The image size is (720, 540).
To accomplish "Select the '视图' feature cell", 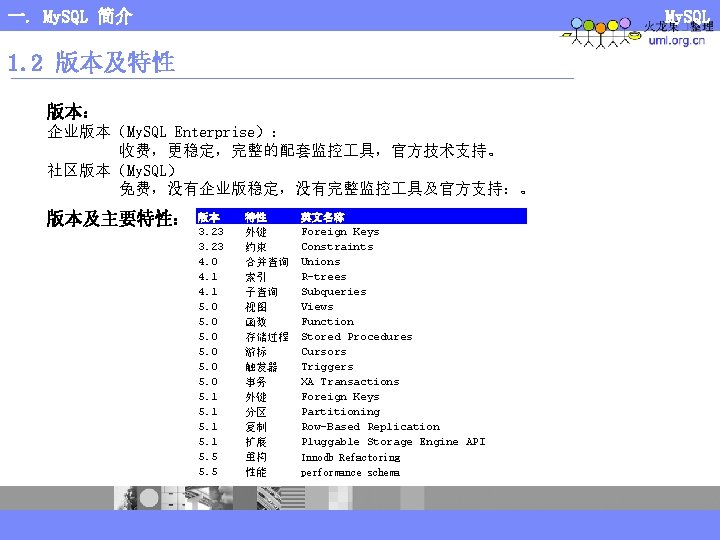I will pyautogui.click(x=256, y=307).
